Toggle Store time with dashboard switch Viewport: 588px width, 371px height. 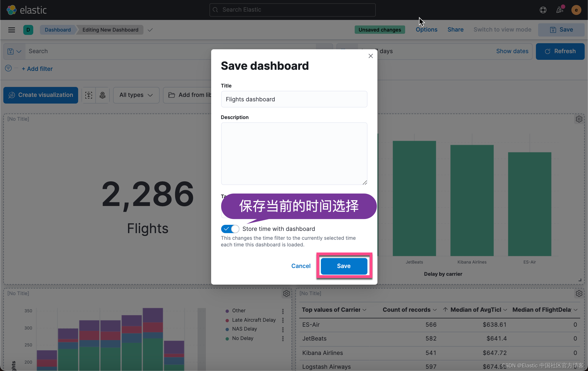(230, 229)
